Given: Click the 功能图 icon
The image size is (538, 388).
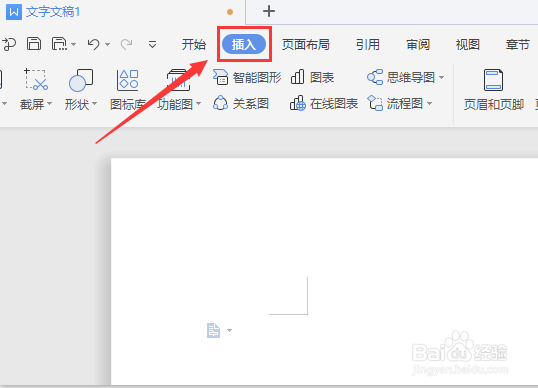Looking at the screenshot, I should pos(178,80).
